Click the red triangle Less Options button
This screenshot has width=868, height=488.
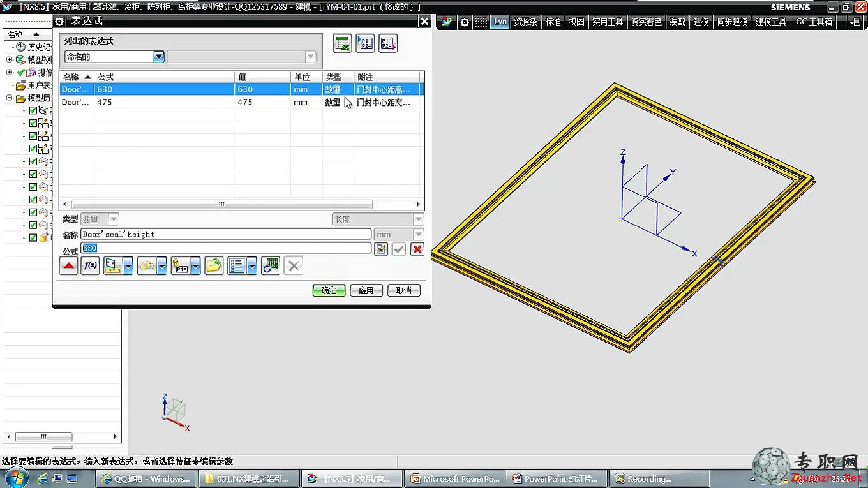pyautogui.click(x=69, y=266)
